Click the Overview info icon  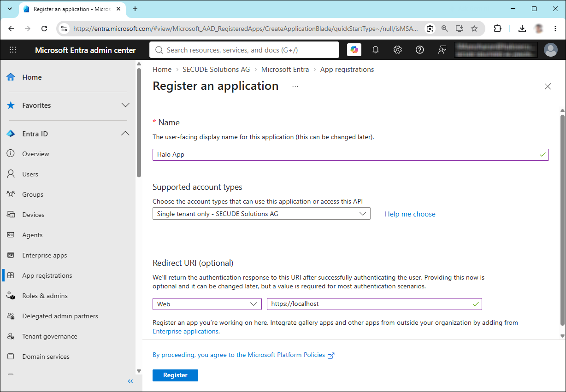click(11, 154)
